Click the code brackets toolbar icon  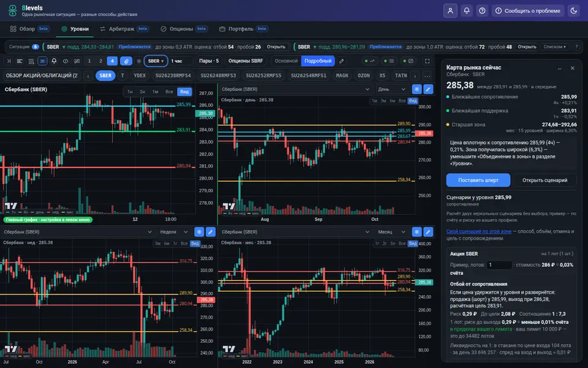(66, 61)
